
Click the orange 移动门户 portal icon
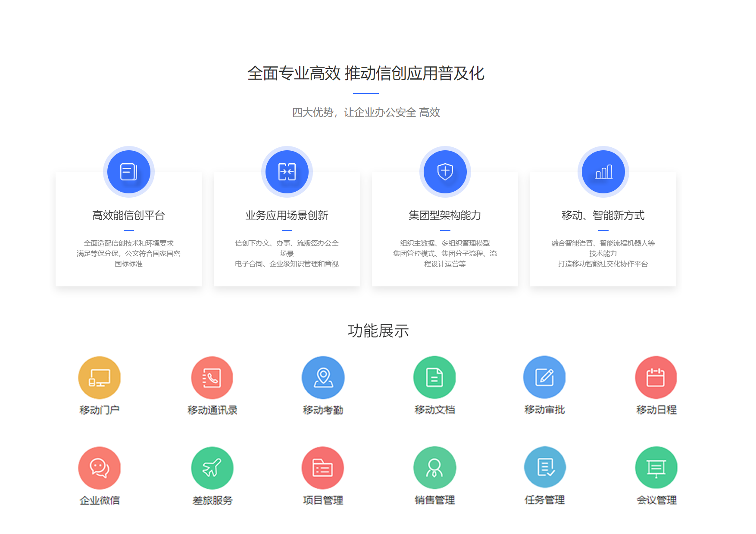tap(99, 378)
